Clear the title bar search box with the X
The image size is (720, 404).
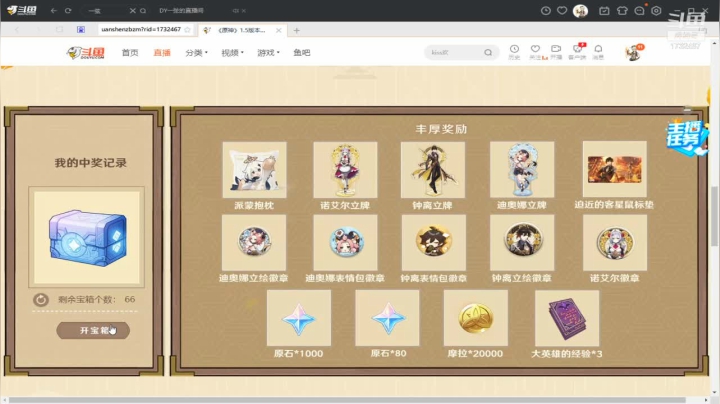pyautogui.click(x=132, y=11)
